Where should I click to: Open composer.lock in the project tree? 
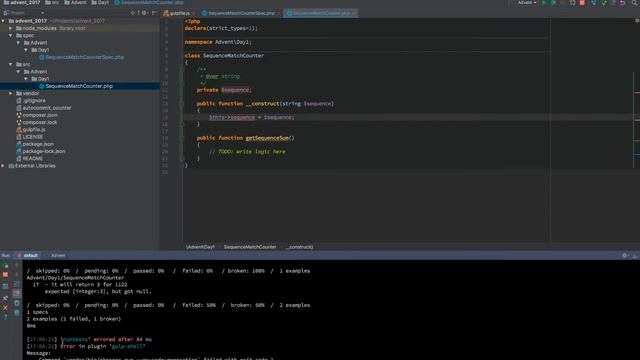[40, 122]
